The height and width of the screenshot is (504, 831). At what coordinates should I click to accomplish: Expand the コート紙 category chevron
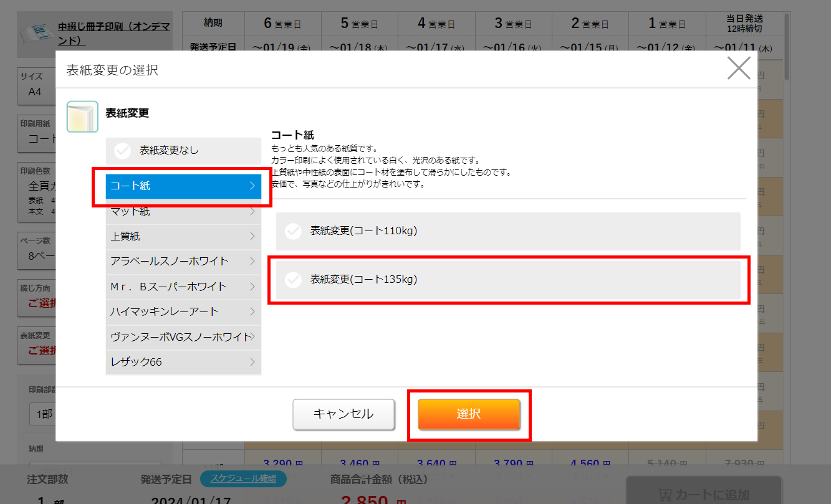click(252, 186)
